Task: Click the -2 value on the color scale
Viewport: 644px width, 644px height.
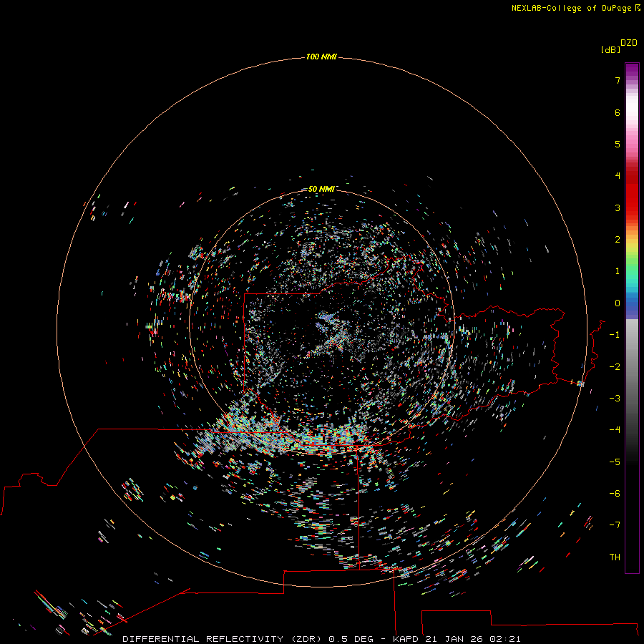Action: click(615, 366)
